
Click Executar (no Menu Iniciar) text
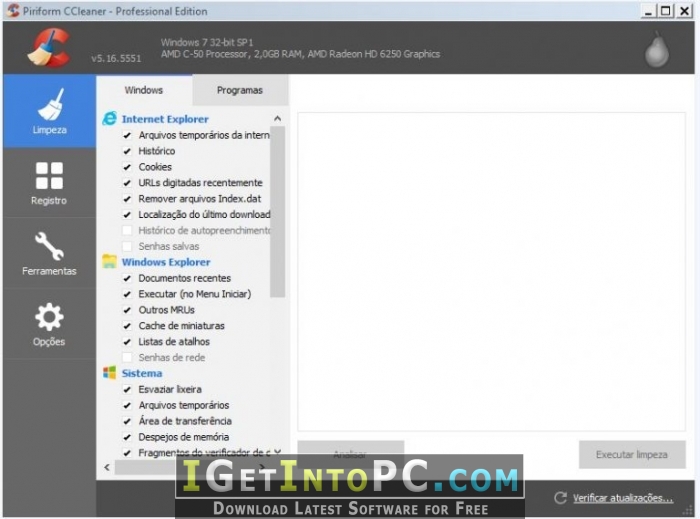pos(195,294)
